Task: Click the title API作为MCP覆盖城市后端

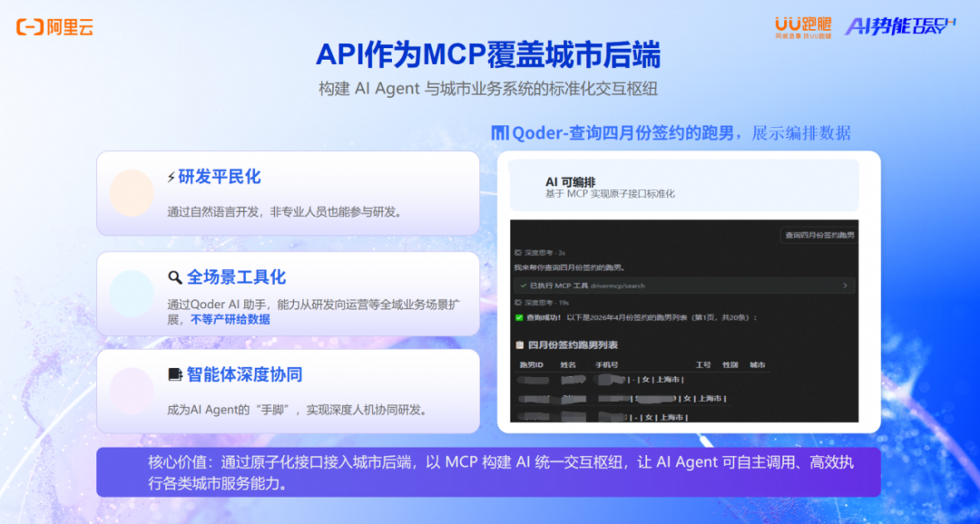Action: pyautogui.click(x=487, y=56)
